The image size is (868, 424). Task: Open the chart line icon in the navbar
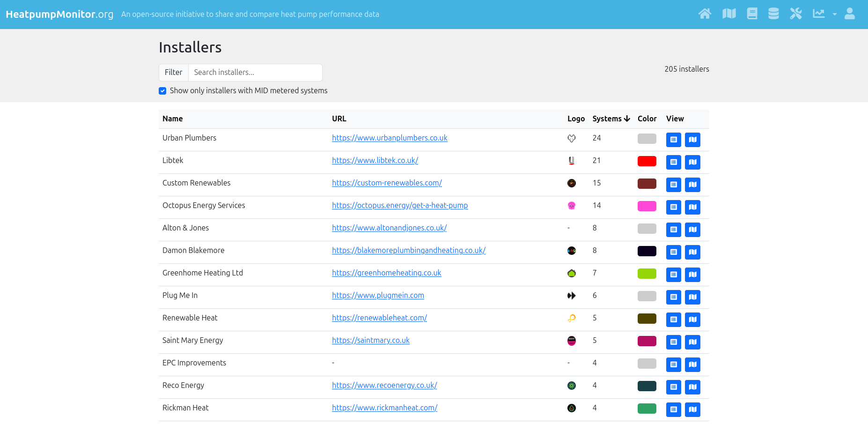coord(819,14)
